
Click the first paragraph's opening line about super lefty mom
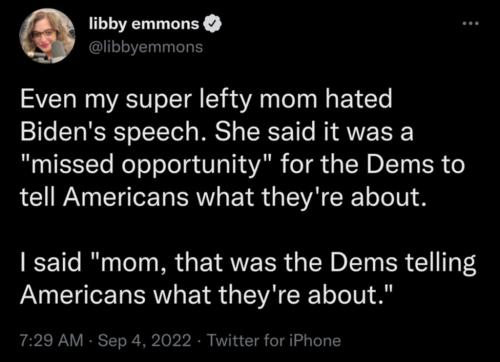point(206,100)
